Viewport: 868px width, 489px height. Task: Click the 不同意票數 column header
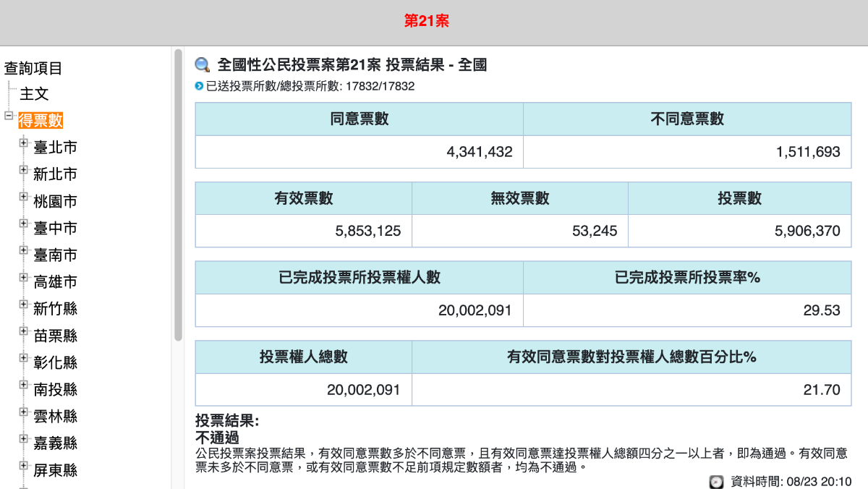click(687, 119)
